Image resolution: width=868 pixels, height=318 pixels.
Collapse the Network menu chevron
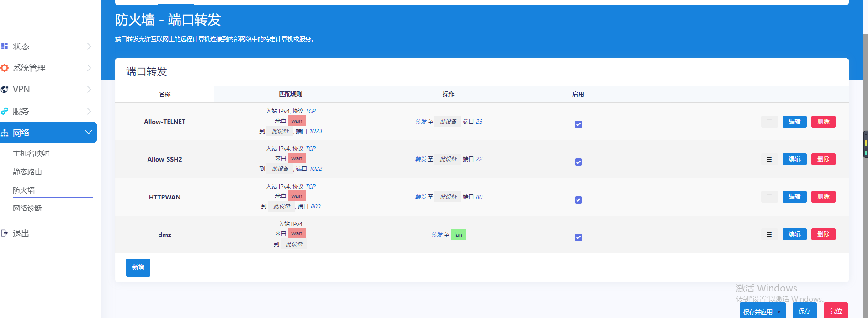pos(89,132)
